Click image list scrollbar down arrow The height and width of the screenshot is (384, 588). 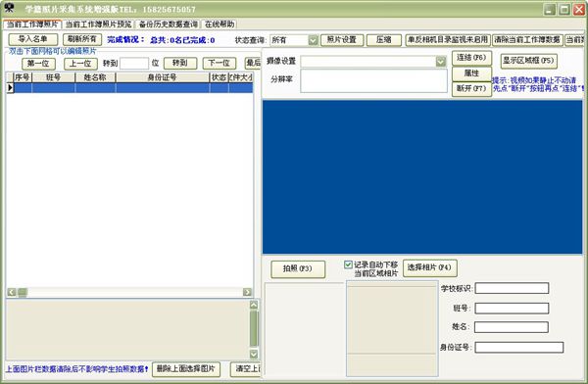pyautogui.click(x=254, y=354)
